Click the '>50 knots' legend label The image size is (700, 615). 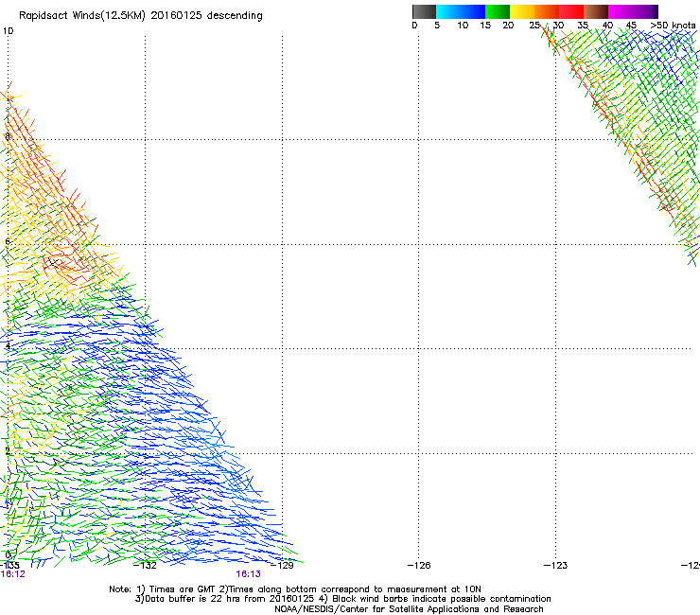pos(673,26)
